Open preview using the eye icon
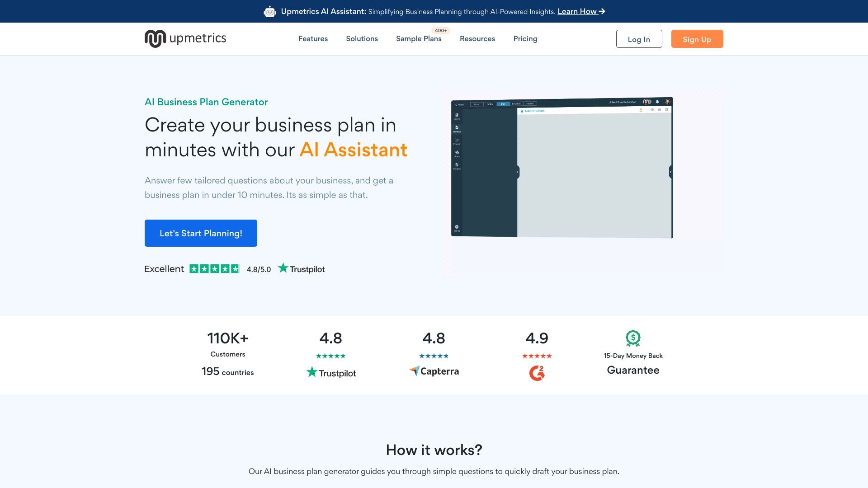This screenshot has width=868, height=488. (652, 110)
